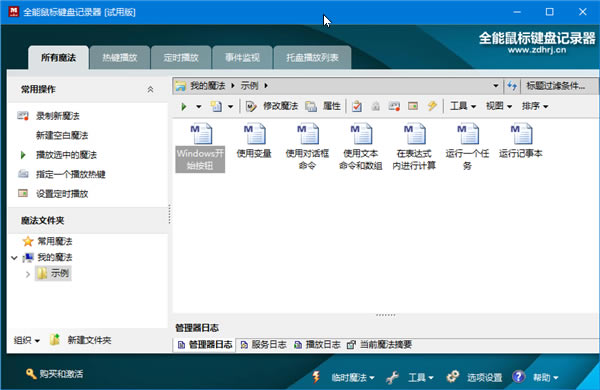Open the address path dropdown arrow
The width and height of the screenshot is (600, 390).
[x=496, y=86]
